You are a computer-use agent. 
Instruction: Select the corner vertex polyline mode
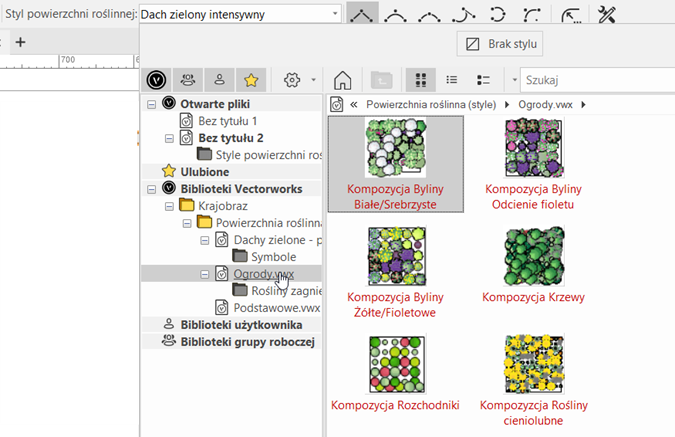(x=363, y=14)
